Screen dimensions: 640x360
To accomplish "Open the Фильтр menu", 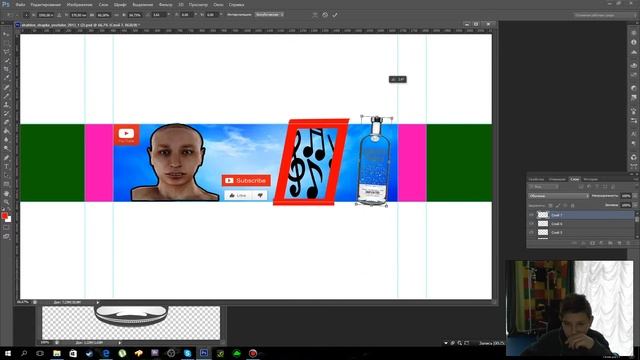I will point(165,4).
